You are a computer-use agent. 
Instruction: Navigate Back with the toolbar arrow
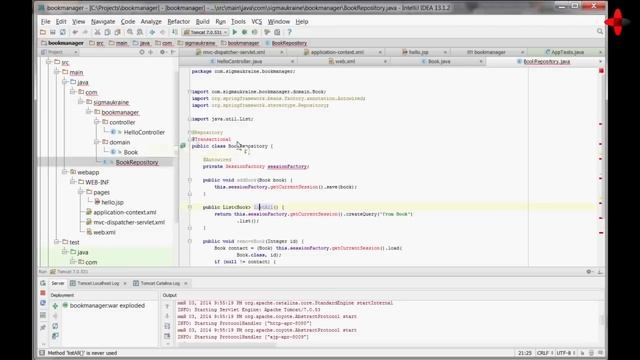(x=152, y=32)
